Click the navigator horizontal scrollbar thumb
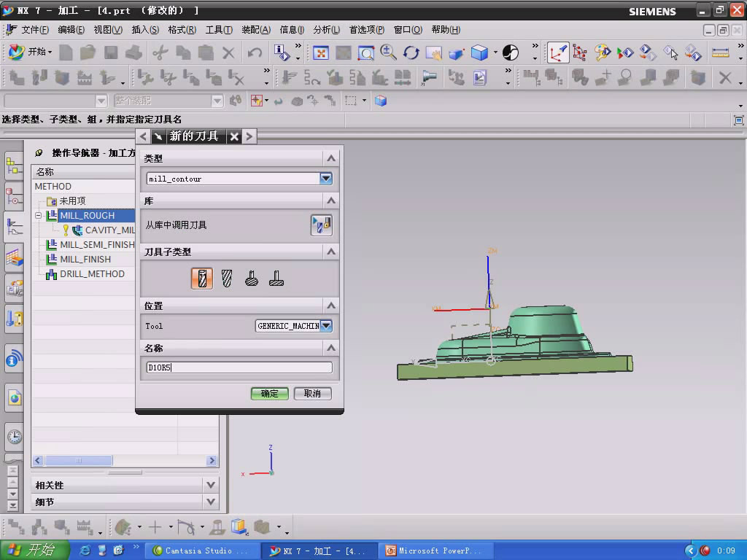 (79, 461)
